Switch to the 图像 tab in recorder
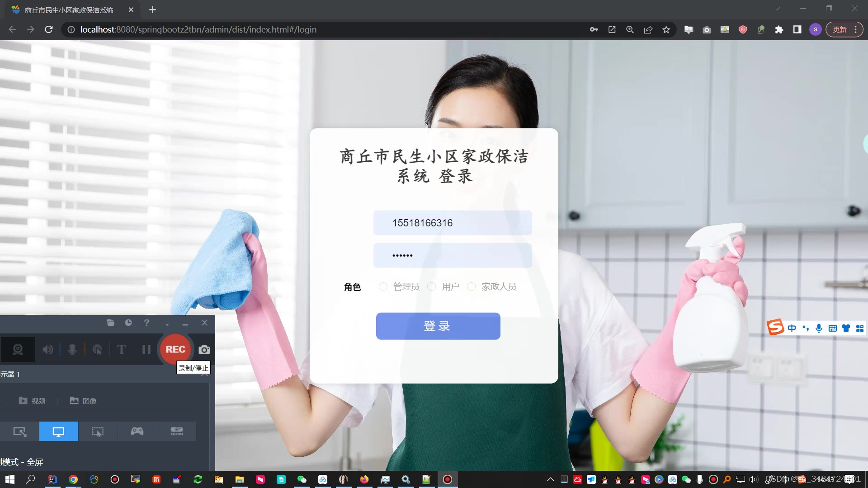This screenshot has height=488, width=868. coord(83,401)
